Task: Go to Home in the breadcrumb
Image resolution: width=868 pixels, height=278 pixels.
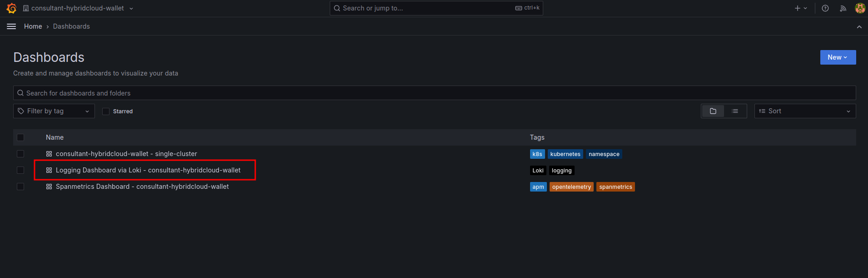Action: (33, 26)
